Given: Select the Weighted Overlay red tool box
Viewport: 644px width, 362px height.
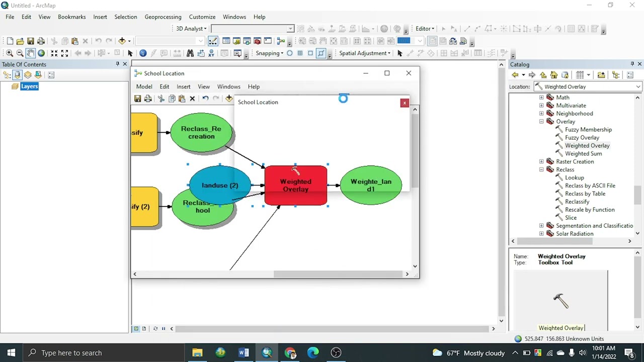Looking at the screenshot, I should tap(295, 185).
